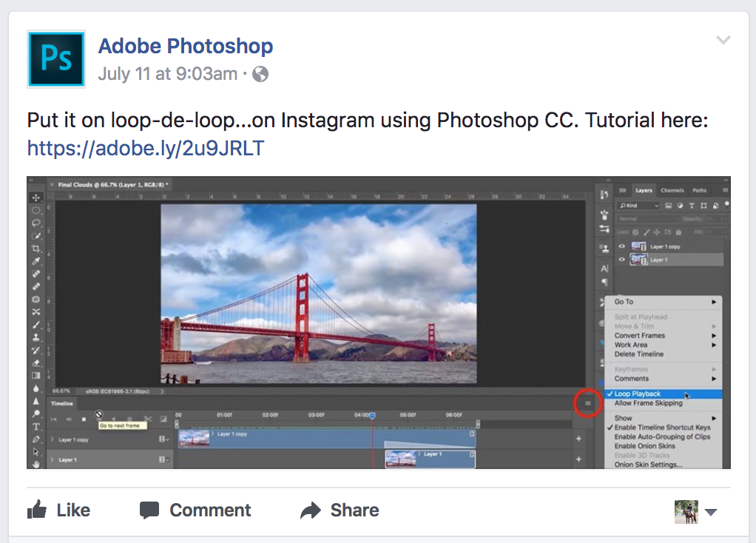
Task: Toggle the layer filter on/off switch
Action: (x=726, y=205)
